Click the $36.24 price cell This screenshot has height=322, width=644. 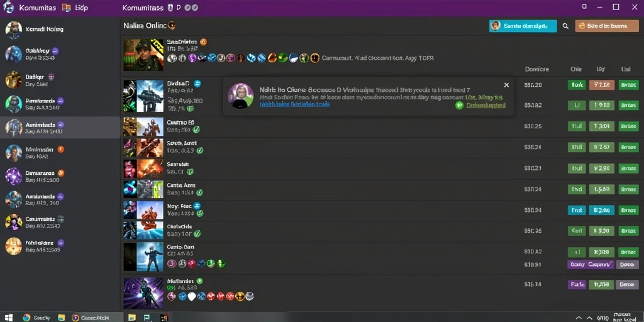click(x=533, y=147)
